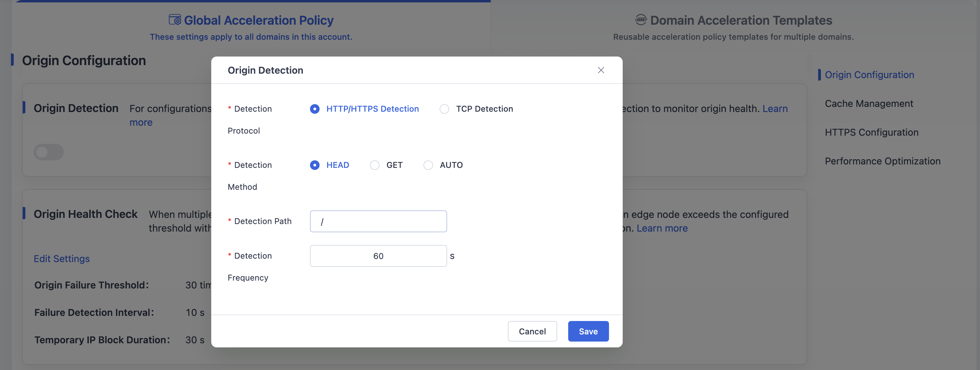Save the Origin Detection settings

click(x=588, y=331)
